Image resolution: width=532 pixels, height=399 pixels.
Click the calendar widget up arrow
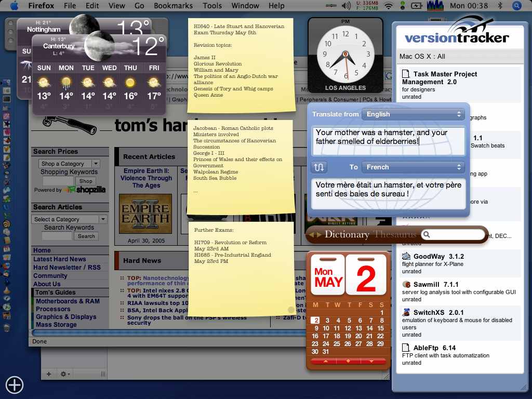click(x=325, y=362)
